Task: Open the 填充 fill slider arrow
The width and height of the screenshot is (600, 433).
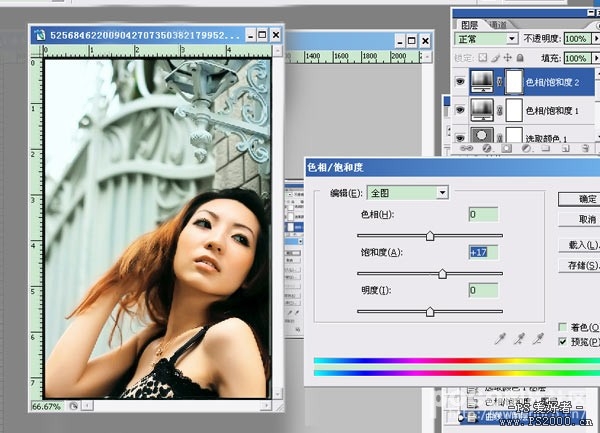Action: point(595,58)
